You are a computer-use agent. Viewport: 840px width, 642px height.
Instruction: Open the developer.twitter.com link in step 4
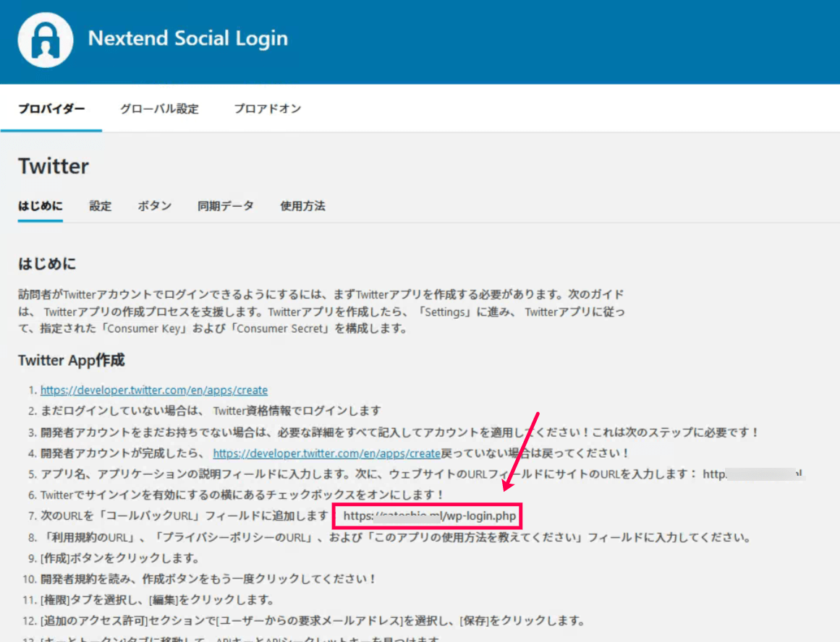pyautogui.click(x=326, y=454)
